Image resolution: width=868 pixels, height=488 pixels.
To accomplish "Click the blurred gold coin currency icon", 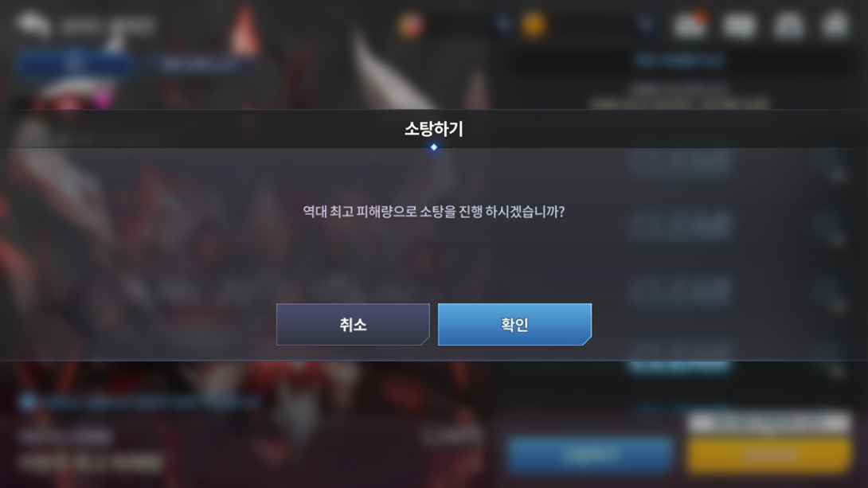I will [534, 25].
